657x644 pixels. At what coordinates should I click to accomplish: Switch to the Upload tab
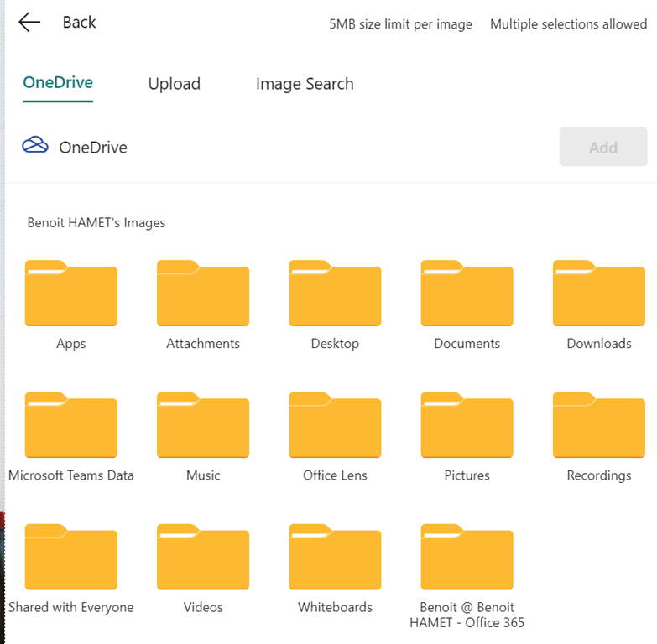point(175,84)
